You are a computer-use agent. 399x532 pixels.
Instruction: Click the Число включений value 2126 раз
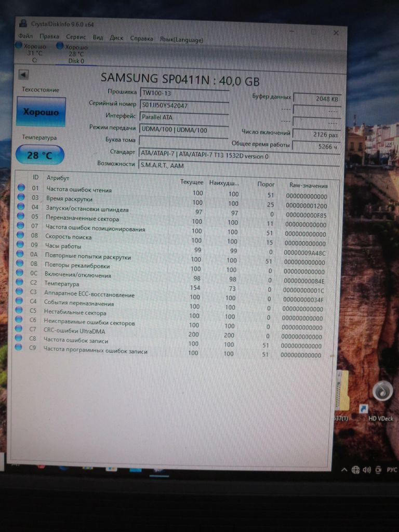(316, 135)
